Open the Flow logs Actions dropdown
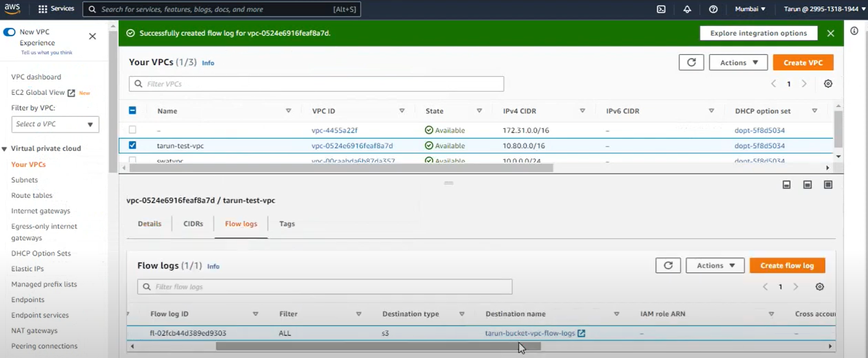Image resolution: width=868 pixels, height=358 pixels. point(715,266)
